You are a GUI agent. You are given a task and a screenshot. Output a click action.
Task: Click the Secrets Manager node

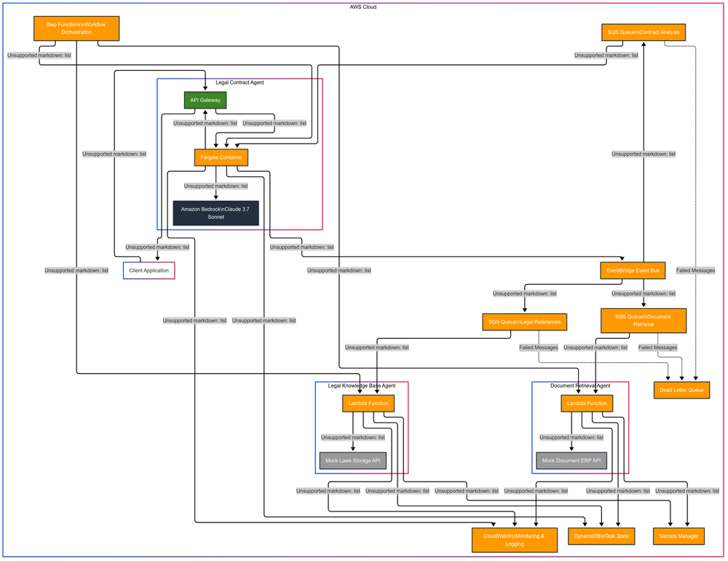click(678, 535)
